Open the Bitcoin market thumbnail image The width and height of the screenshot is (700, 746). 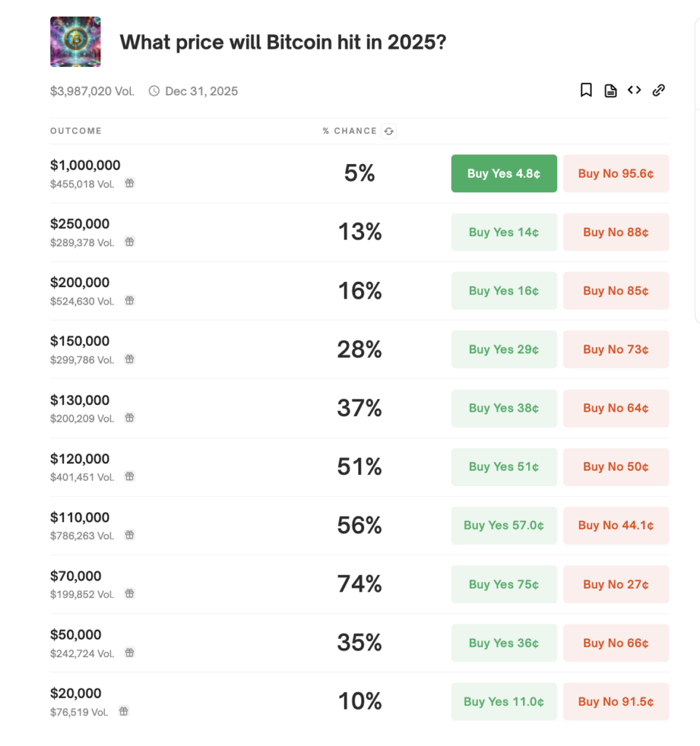point(75,42)
